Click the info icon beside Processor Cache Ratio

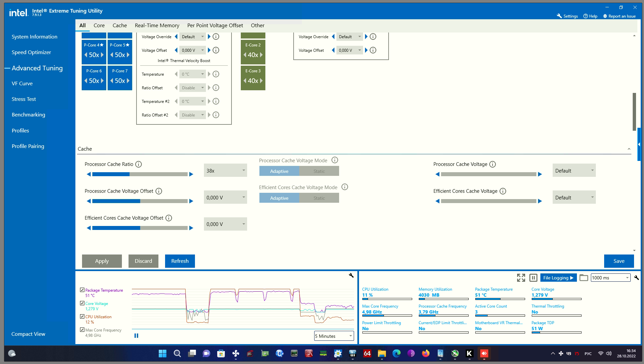[x=138, y=164]
